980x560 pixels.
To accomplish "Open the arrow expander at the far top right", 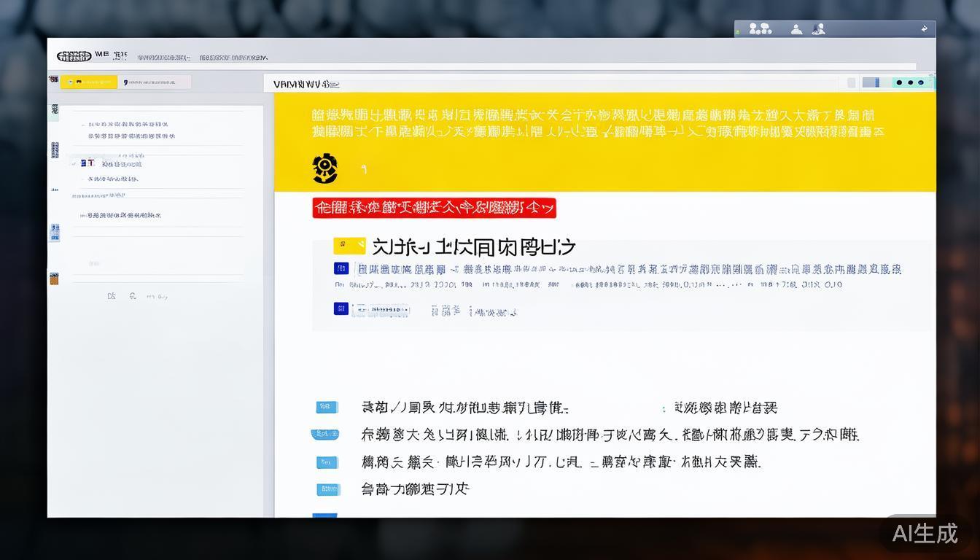I will (x=924, y=28).
